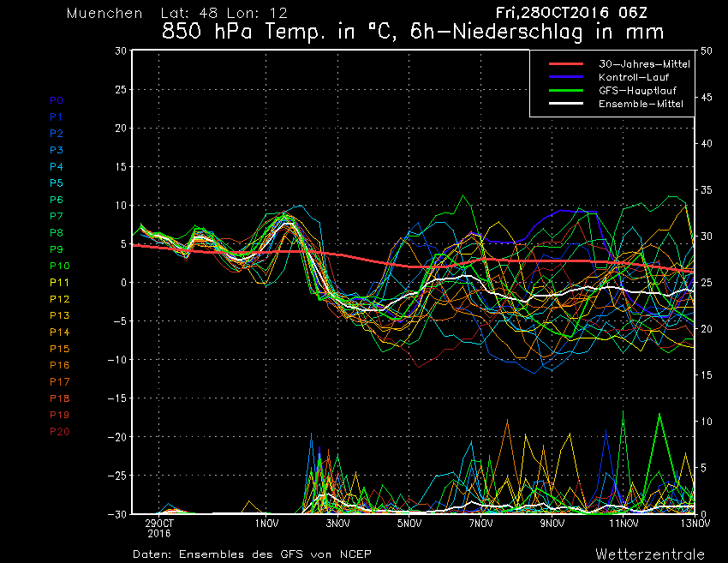The height and width of the screenshot is (563, 728).
Task: Select the P6 member label
Action: coord(57,200)
